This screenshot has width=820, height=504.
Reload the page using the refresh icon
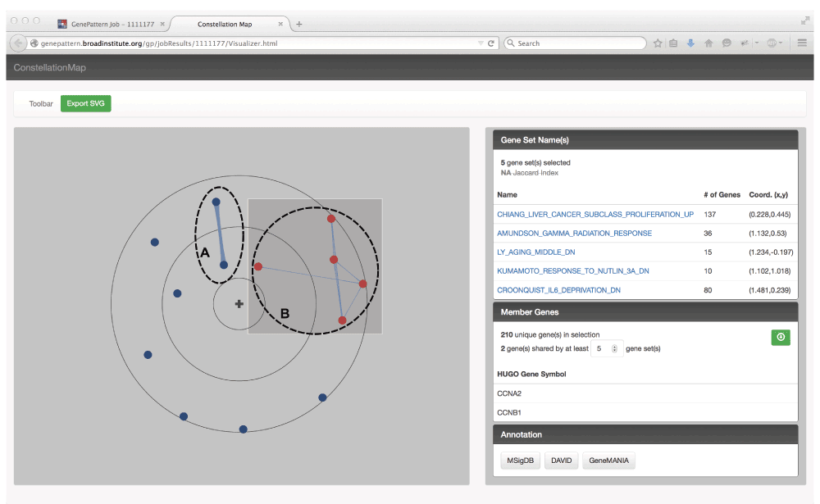(491, 43)
